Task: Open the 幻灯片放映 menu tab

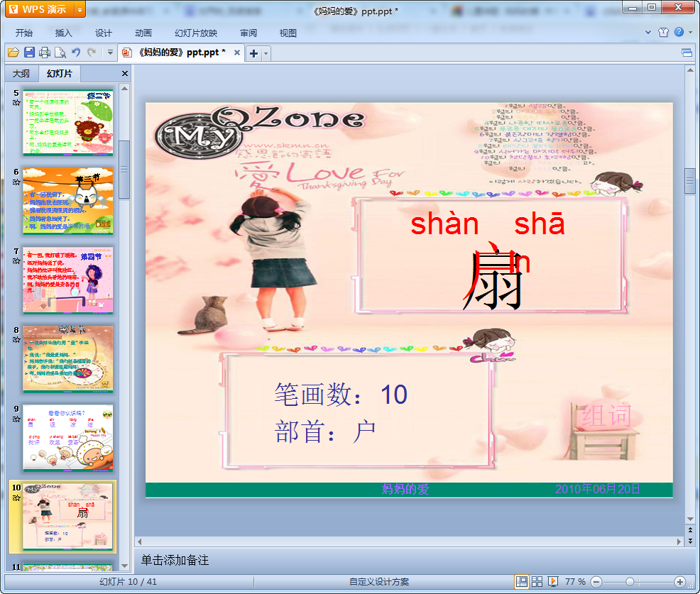Action: tap(195, 33)
